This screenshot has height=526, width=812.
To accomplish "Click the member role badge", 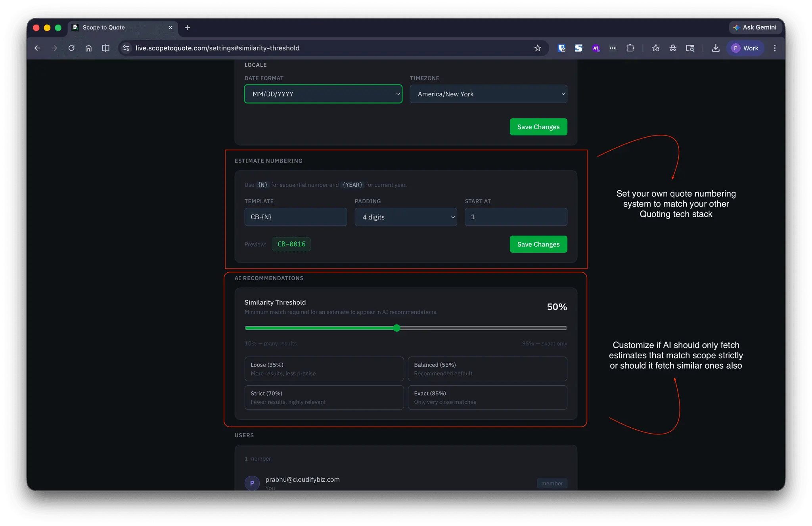I will [552, 483].
